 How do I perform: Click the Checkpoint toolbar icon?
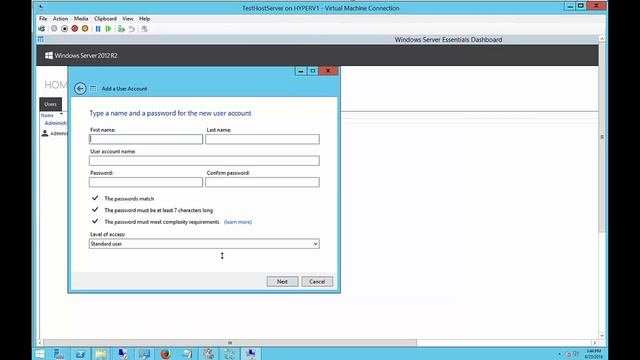(x=121, y=29)
